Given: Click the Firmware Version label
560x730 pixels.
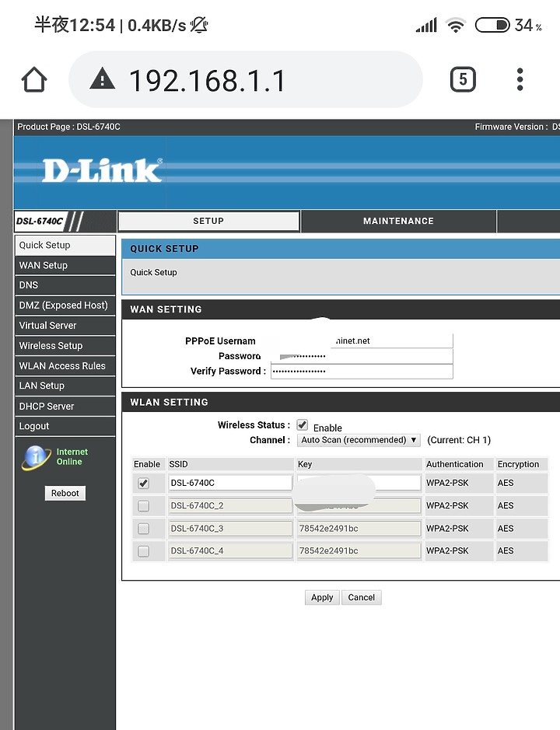Looking at the screenshot, I should (x=511, y=127).
